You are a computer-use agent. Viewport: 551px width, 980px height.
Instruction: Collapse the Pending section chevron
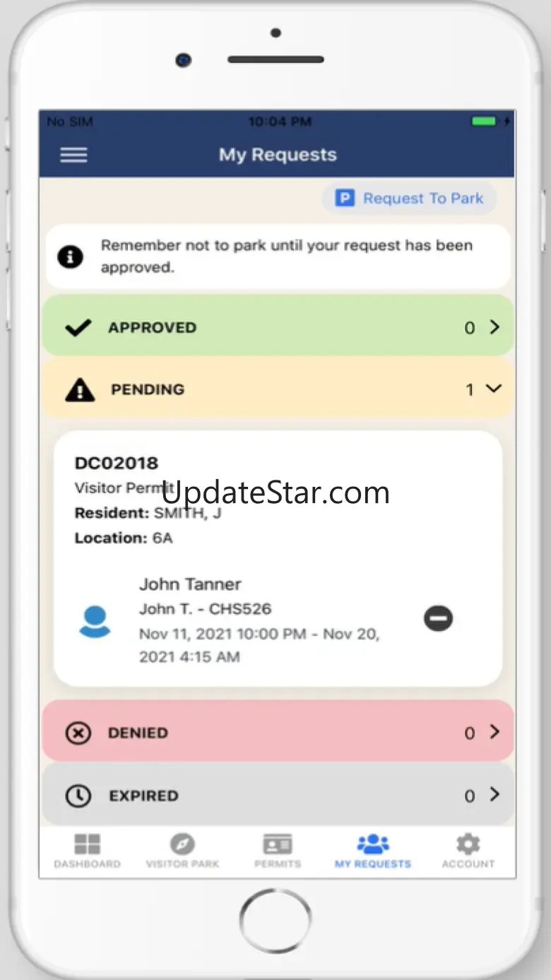[x=494, y=389]
